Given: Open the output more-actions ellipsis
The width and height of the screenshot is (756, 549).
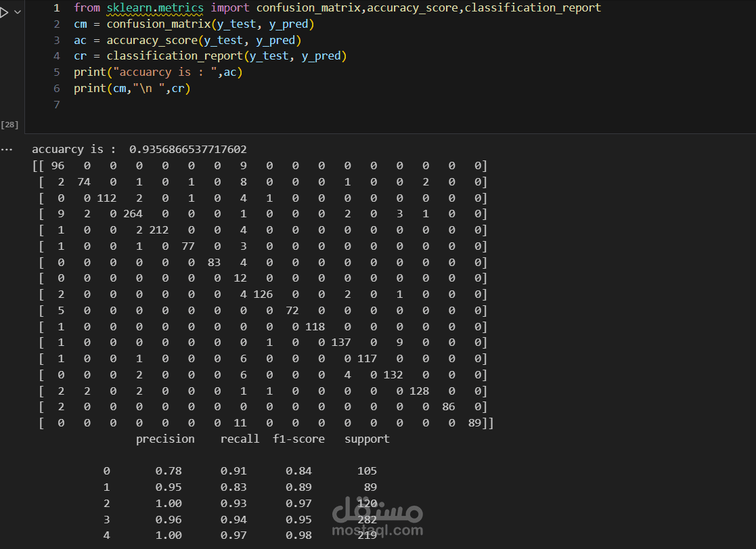Looking at the screenshot, I should (6, 150).
